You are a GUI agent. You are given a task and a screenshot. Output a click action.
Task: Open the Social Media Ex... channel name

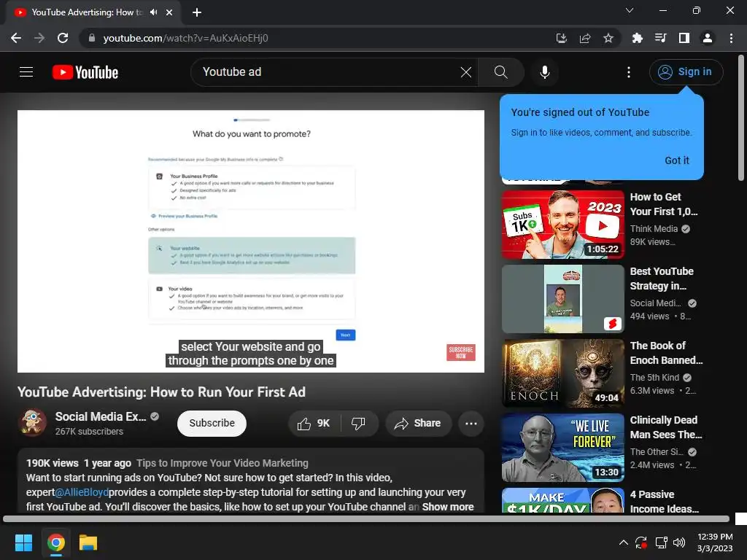click(101, 416)
